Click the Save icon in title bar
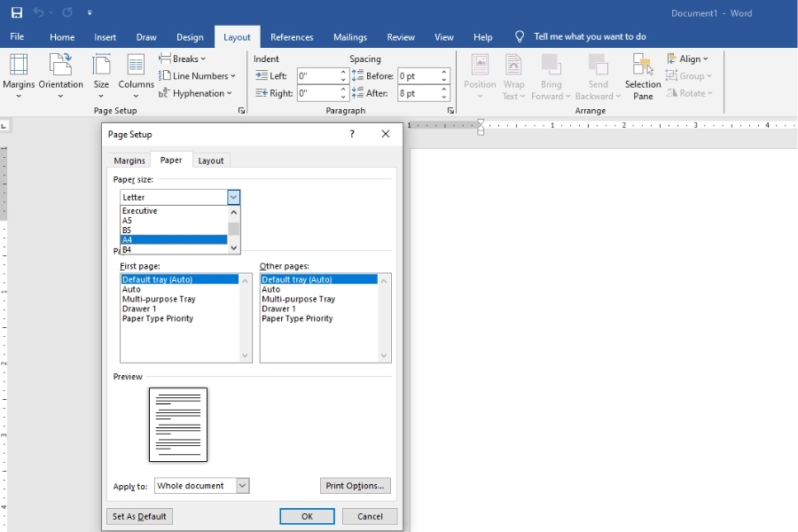The width and height of the screenshot is (798, 532). click(16, 12)
